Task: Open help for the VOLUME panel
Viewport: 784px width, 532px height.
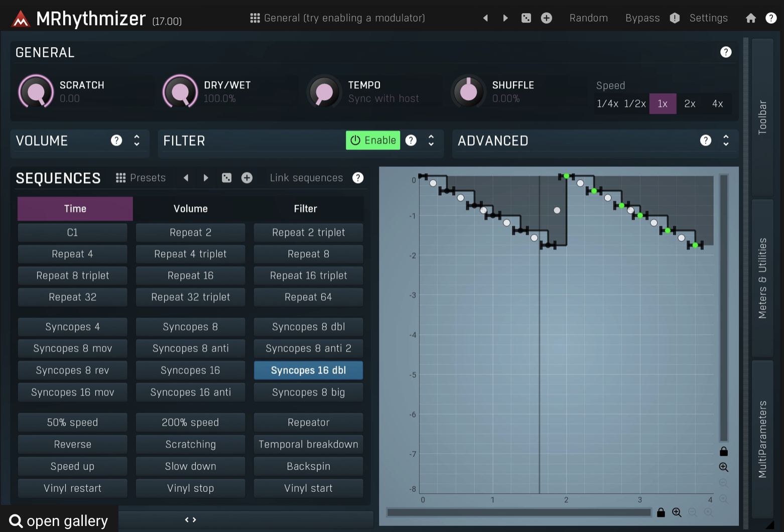Action: coord(116,141)
